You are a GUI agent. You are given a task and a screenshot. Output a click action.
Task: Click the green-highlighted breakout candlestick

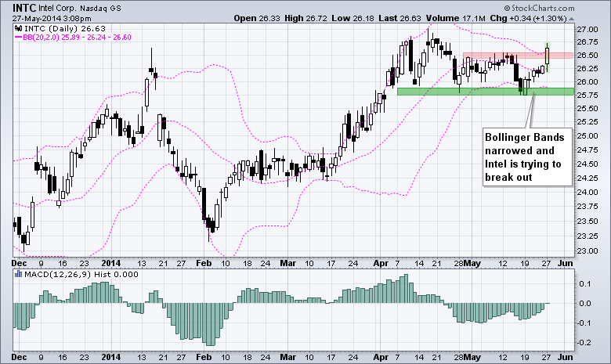(x=547, y=56)
